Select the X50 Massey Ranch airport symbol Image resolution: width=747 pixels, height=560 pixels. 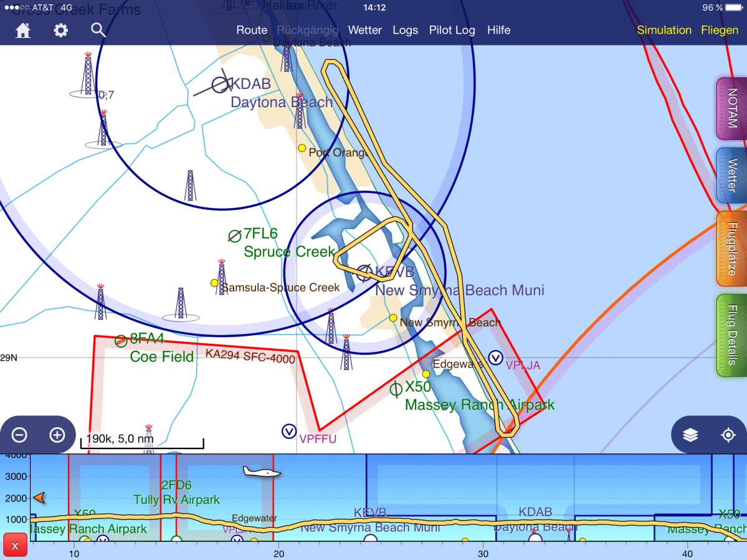point(396,389)
